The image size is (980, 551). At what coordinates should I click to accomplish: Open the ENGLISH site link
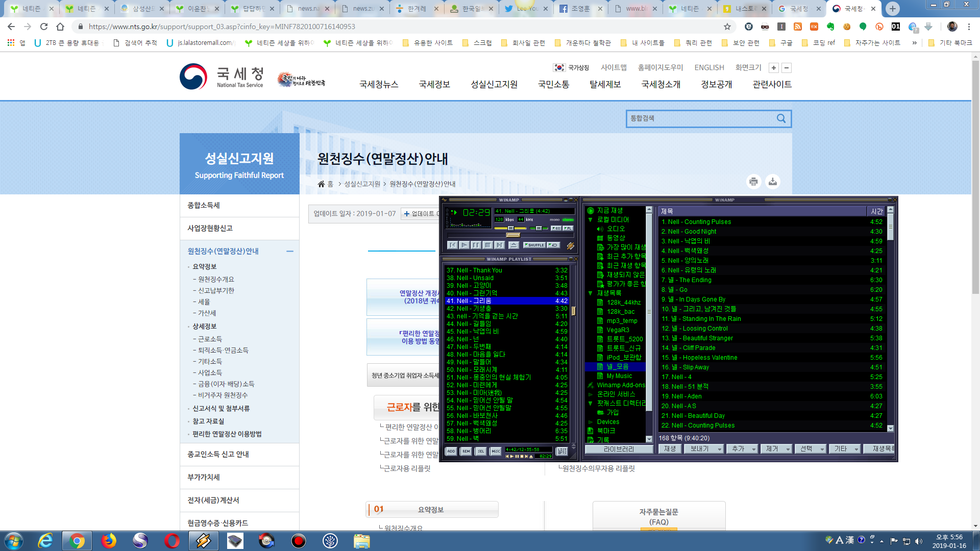click(x=709, y=68)
